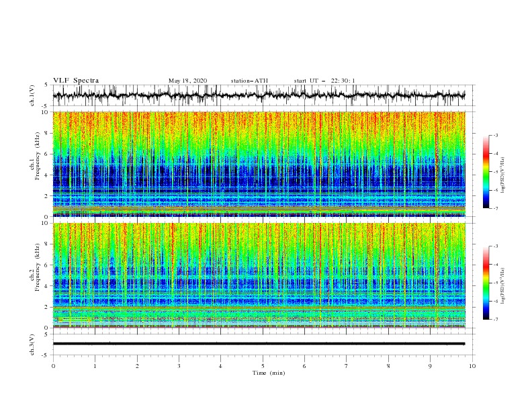Click the "8" kHz tick on ch.1 frequency axis
The height and width of the screenshot is (411, 532).
48,133
